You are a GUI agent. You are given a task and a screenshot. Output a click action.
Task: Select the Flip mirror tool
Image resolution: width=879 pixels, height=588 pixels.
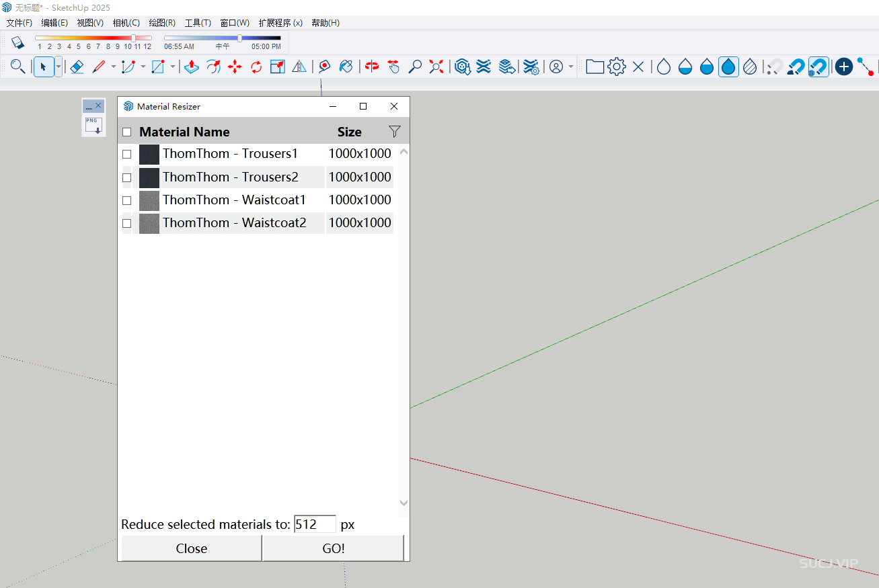(x=299, y=67)
